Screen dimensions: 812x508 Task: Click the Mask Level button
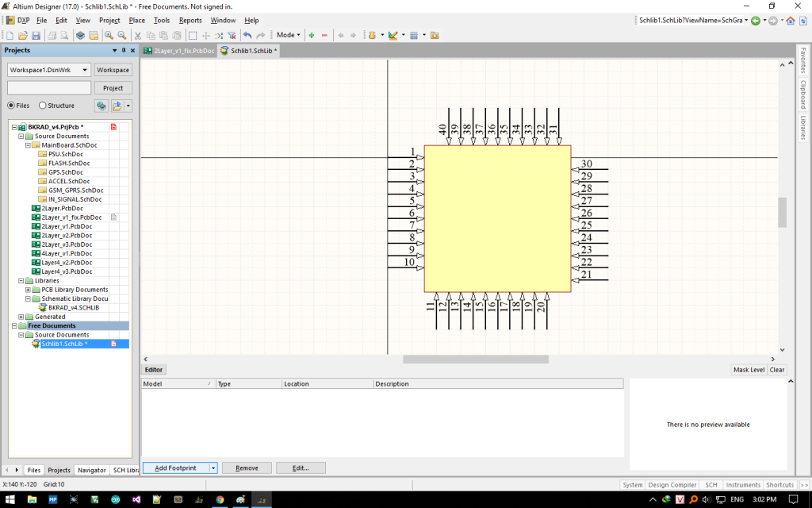tap(749, 370)
